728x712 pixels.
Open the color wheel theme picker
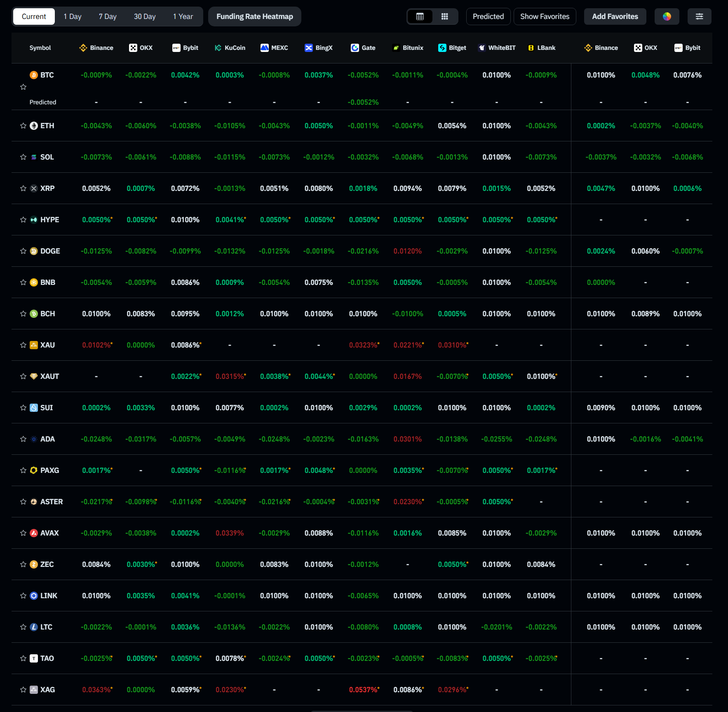pyautogui.click(x=667, y=16)
